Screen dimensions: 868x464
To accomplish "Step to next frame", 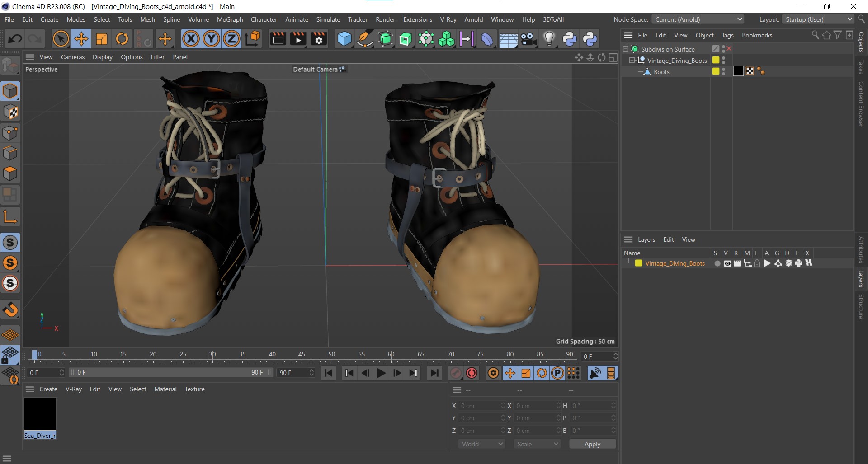I will point(397,373).
